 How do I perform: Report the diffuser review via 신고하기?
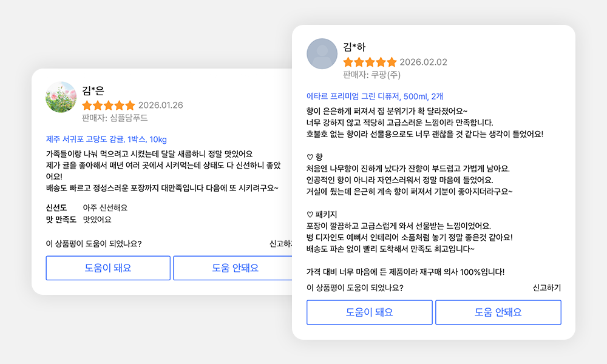pyautogui.click(x=546, y=288)
